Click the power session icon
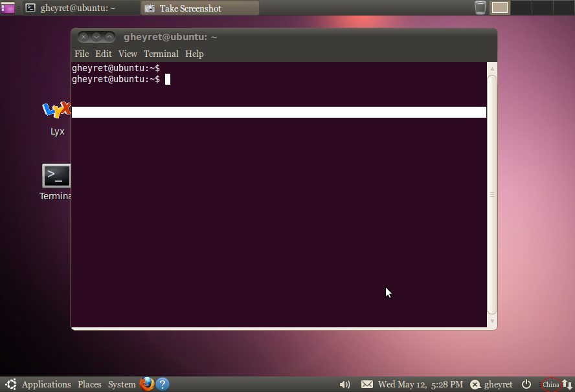 click(526, 384)
